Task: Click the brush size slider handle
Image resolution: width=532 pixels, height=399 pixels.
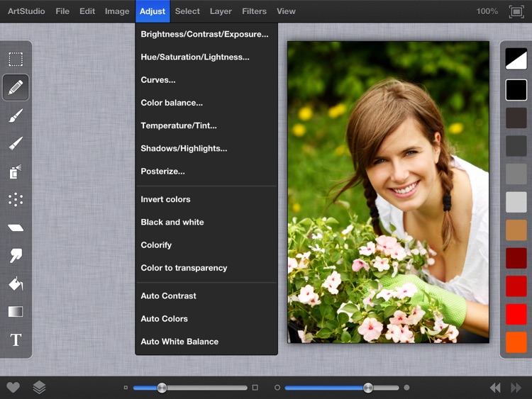Action: point(162,388)
